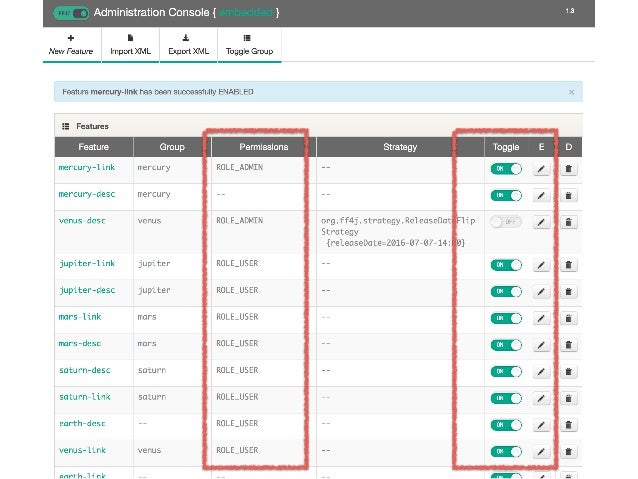Edit the venus-desc feature with pencil icon
The width and height of the screenshot is (638, 479).
[541, 222]
